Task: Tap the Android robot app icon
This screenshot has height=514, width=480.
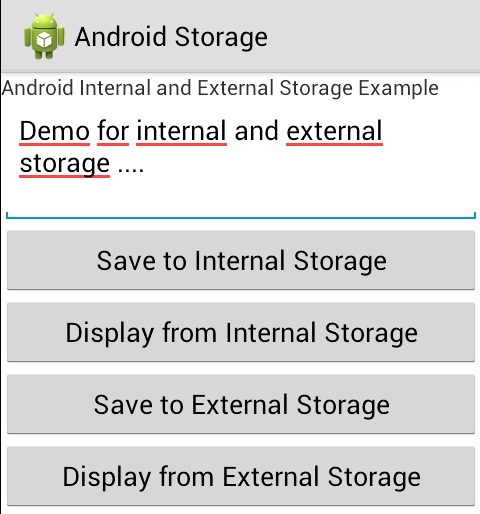Action: point(44,36)
